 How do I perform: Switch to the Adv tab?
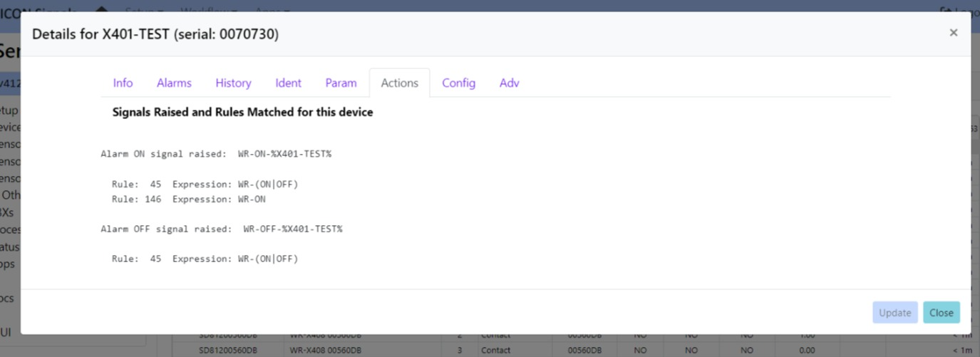[509, 83]
